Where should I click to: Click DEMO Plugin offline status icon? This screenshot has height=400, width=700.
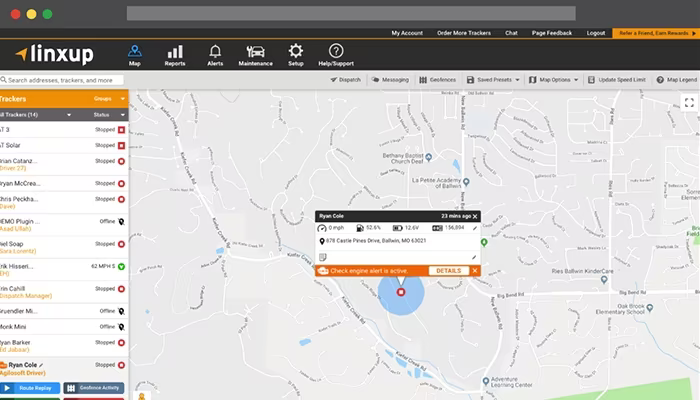pyautogui.click(x=121, y=222)
